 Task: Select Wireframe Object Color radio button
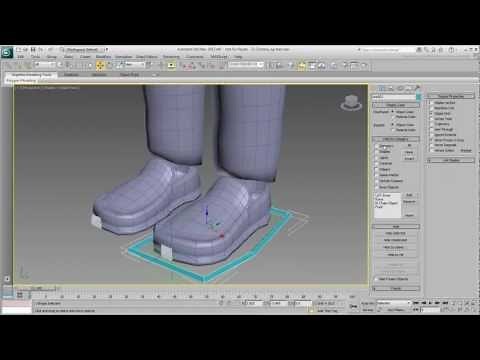pos(393,112)
